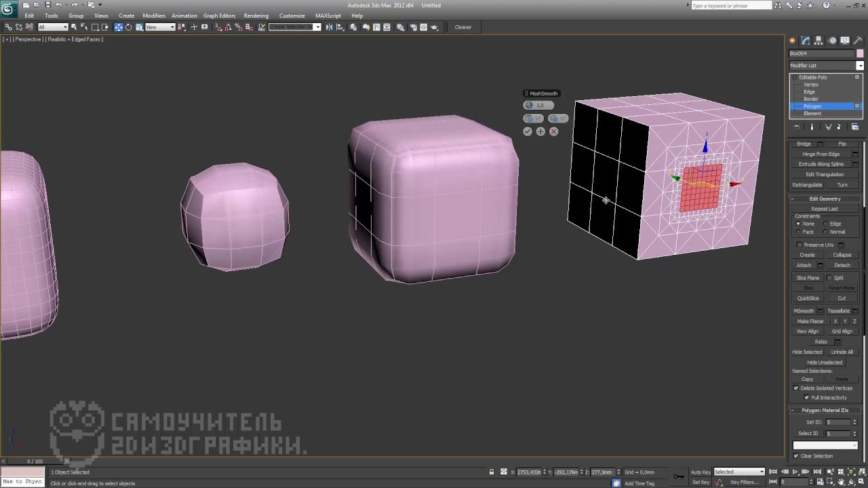Toggle the selection lock padlock icon

[492, 472]
